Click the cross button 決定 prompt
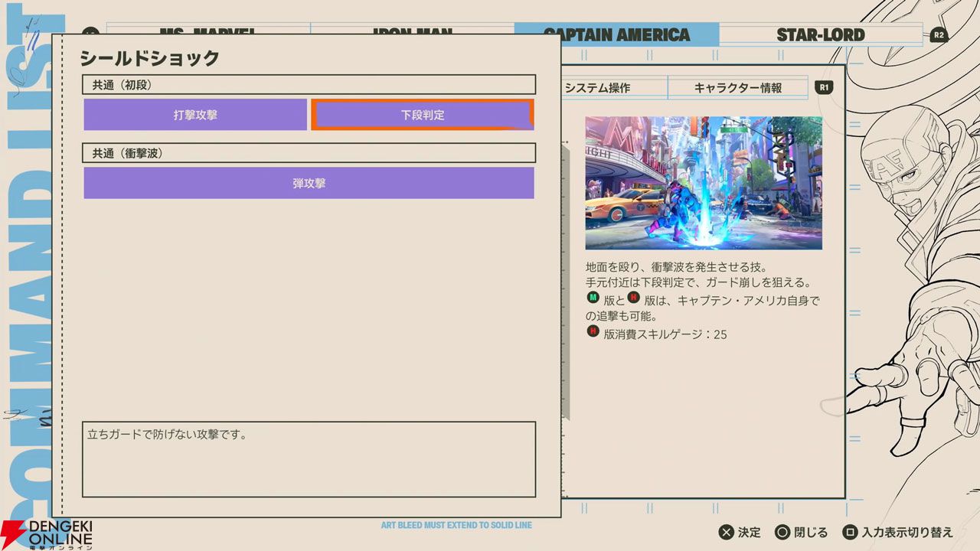 740,533
